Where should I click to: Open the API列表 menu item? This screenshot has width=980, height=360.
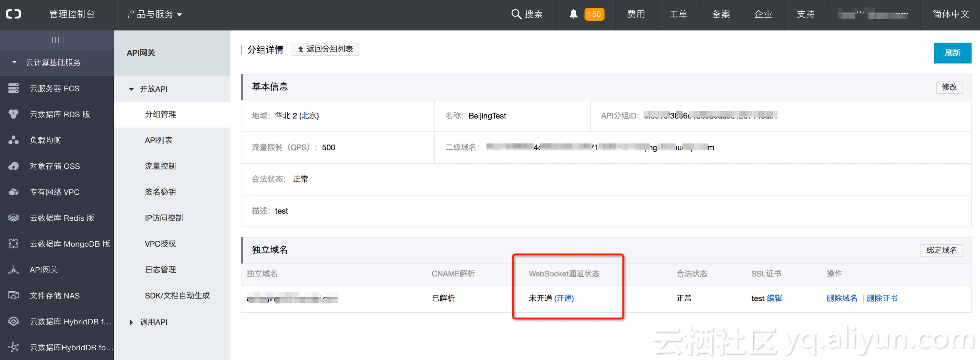[159, 140]
